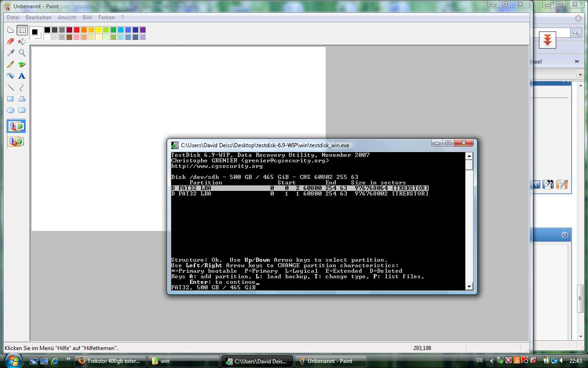Screen dimensions: 588x368
Task: Click the console window title bar icon
Action: (x=175, y=145)
